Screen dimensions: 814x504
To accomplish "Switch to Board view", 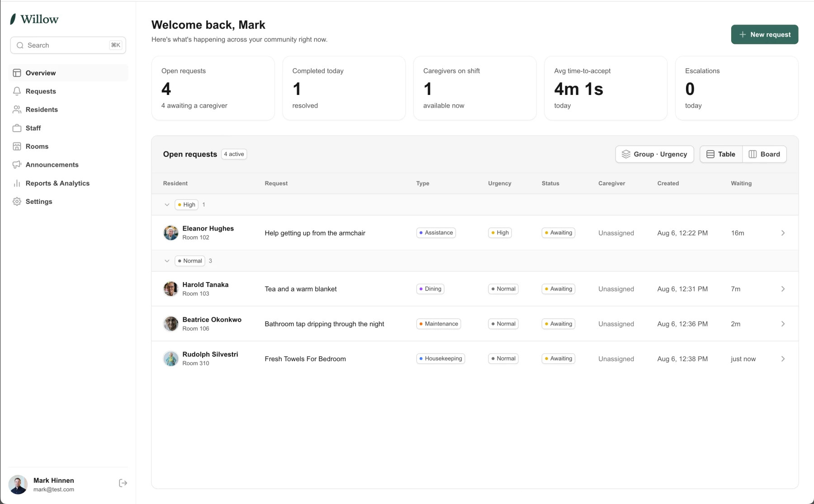I will (764, 154).
